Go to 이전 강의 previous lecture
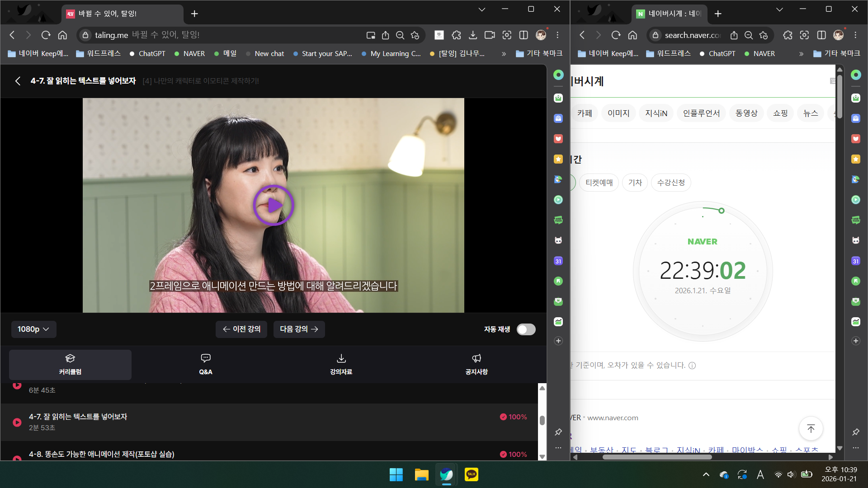Screen dimensions: 868x488 241,329
